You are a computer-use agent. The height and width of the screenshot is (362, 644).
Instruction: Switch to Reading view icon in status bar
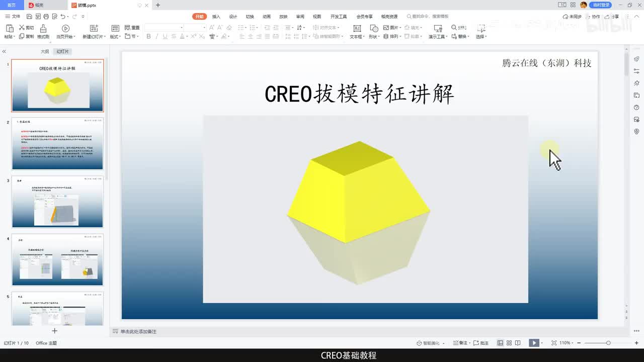(518, 343)
